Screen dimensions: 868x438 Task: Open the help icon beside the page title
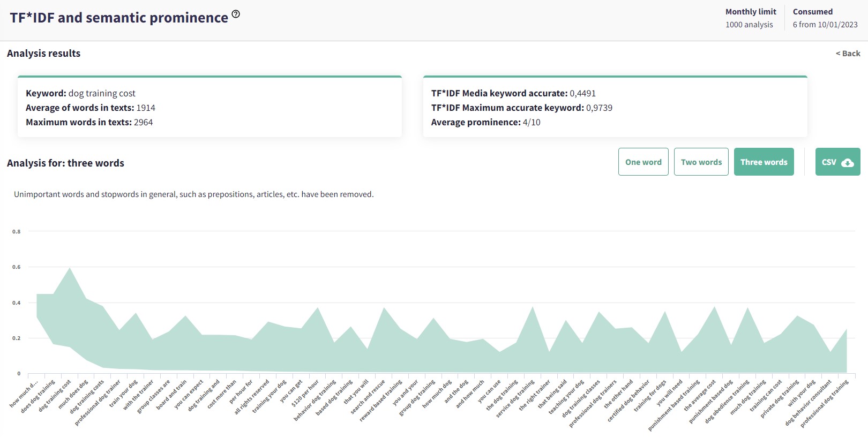point(236,14)
